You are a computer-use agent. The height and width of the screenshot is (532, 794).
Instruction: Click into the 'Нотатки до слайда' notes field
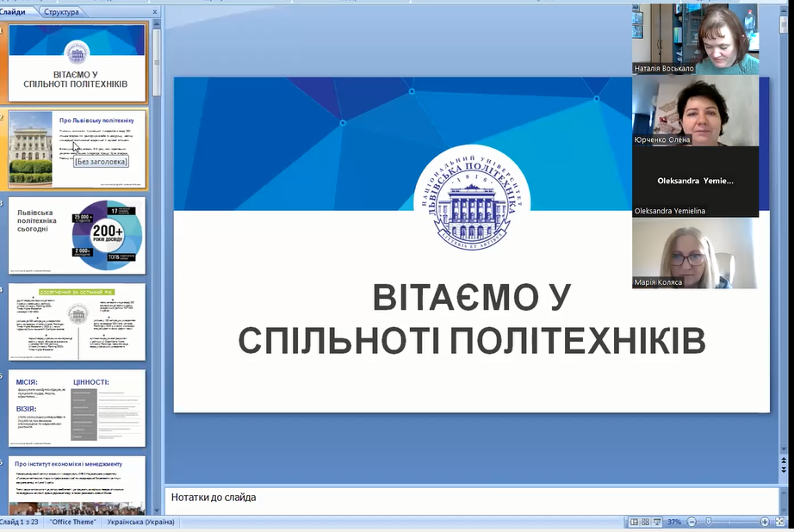[x=471, y=501]
